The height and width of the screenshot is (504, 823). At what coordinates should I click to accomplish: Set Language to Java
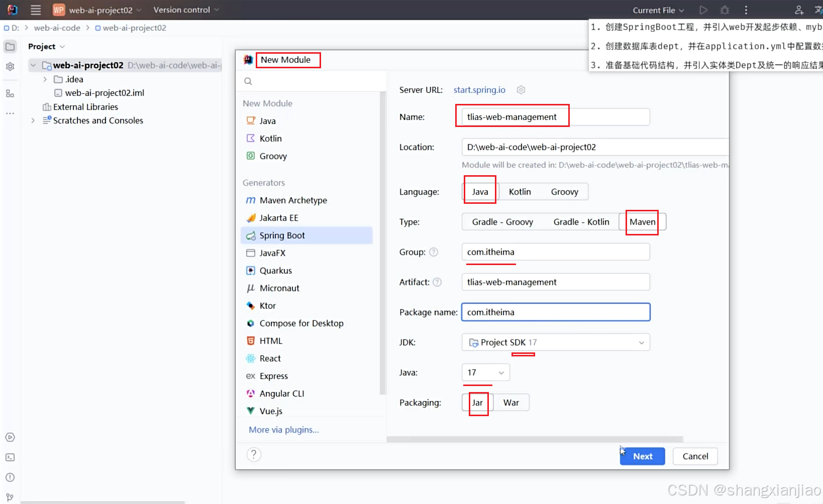[480, 192]
